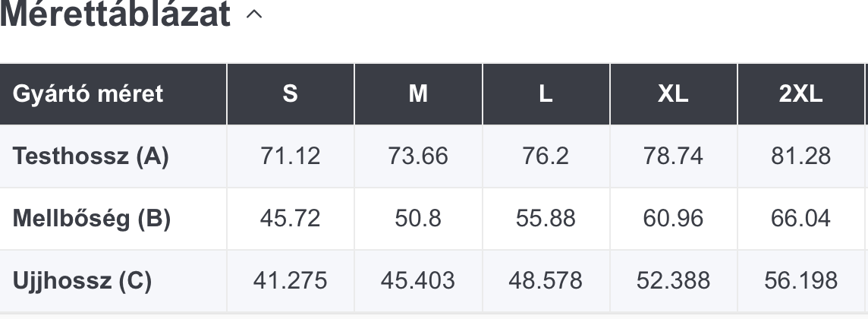Viewport: 868px width, 319px height.
Task: Select the 2XL size column header
Action: point(801,94)
